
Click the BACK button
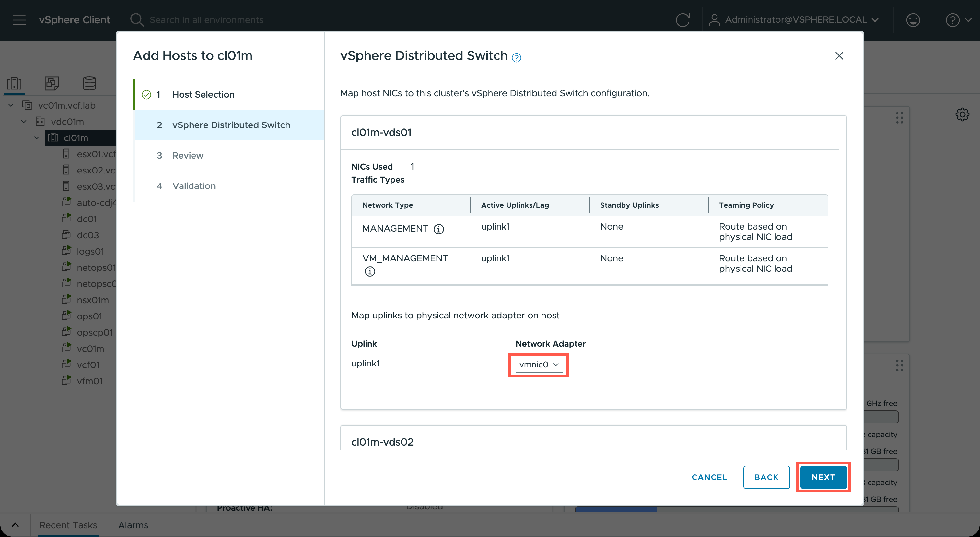766,477
